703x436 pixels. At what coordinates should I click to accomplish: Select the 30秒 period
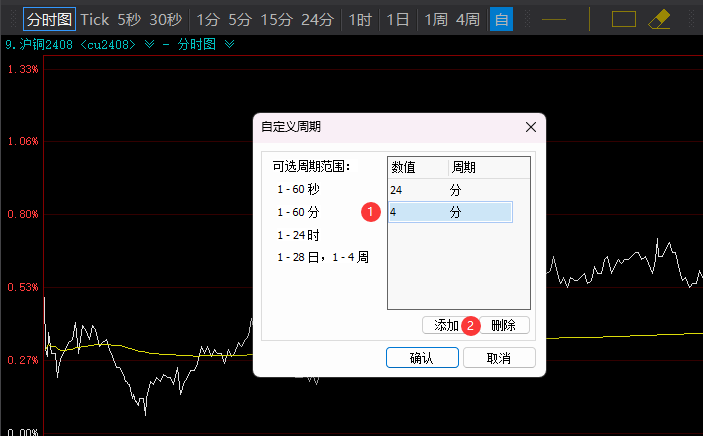165,19
